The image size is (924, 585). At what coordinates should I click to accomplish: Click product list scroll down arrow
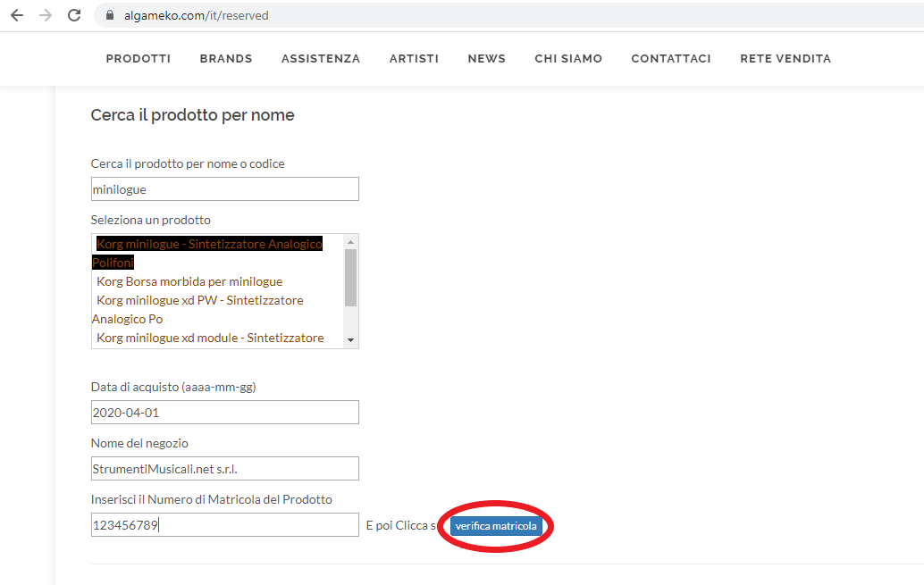(x=350, y=340)
